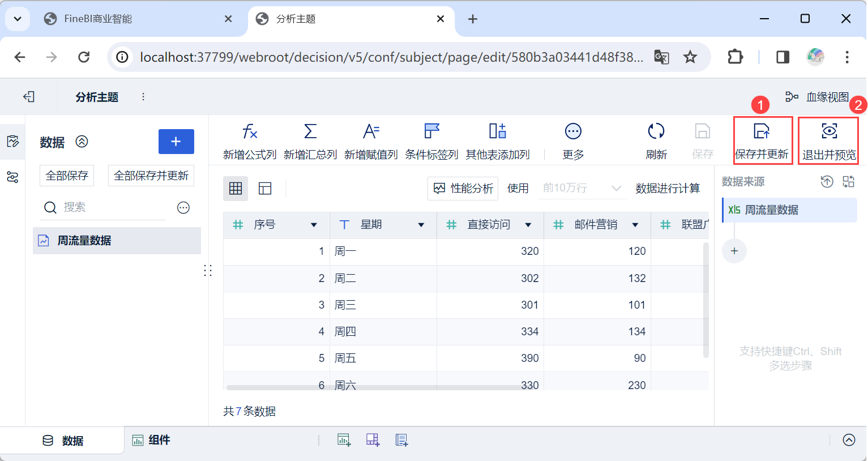Click the 周一 cell in the table
Image resolution: width=868 pixels, height=461 pixels.
point(383,251)
